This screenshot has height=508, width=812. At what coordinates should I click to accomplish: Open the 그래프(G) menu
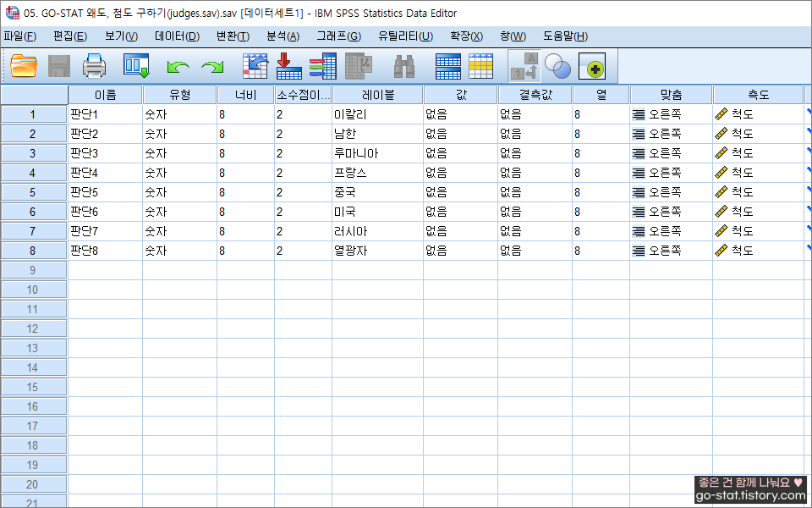tap(338, 36)
